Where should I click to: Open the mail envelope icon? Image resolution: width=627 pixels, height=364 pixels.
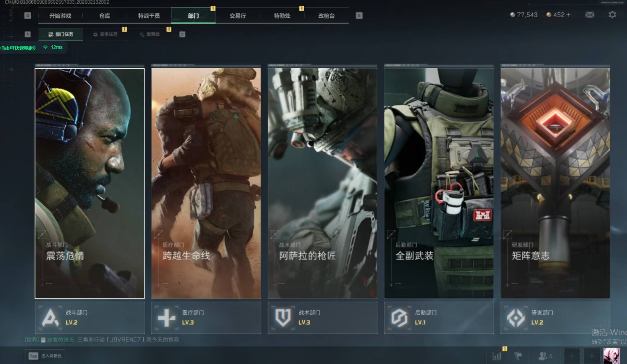pyautogui.click(x=590, y=15)
